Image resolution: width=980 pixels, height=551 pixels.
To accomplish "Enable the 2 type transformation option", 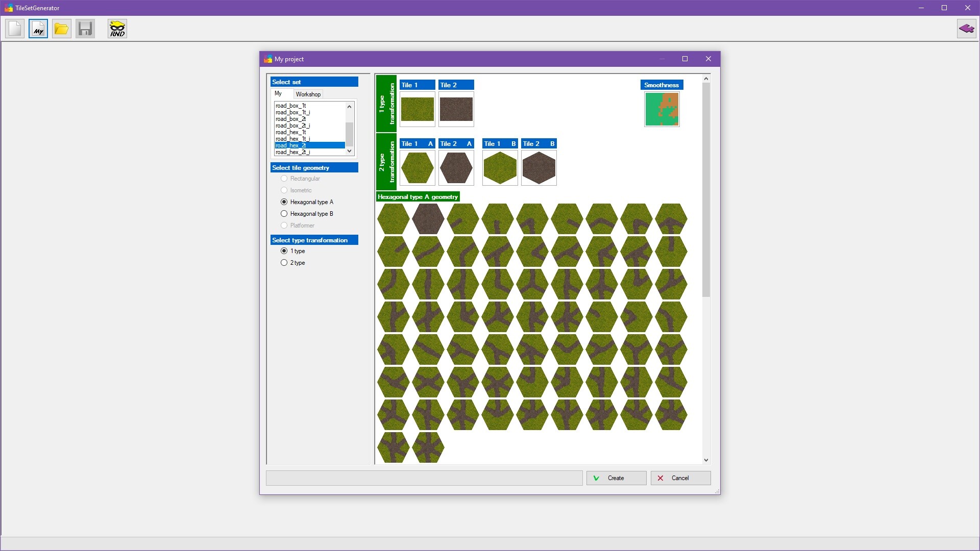I will coord(284,262).
